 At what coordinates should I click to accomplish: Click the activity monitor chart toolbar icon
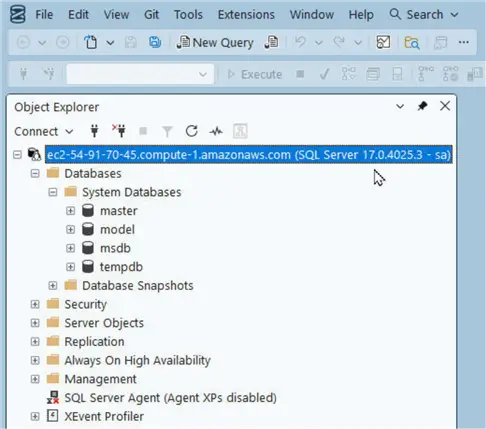click(x=383, y=42)
